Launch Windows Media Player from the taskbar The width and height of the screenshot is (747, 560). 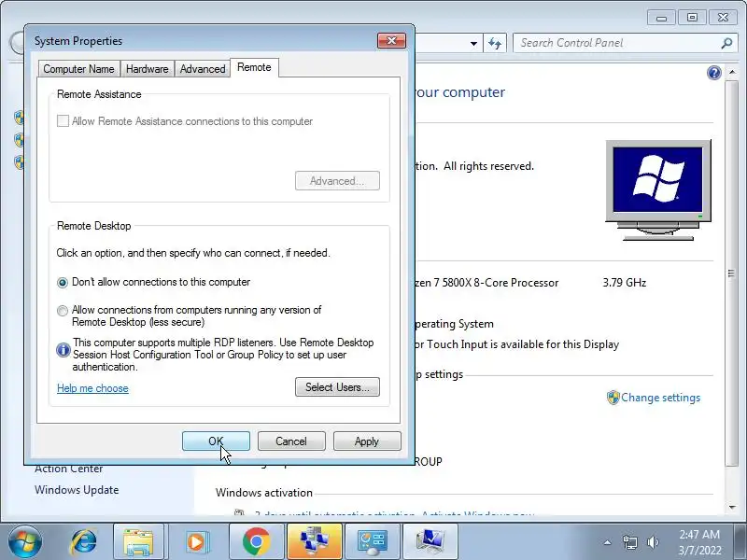point(196,542)
